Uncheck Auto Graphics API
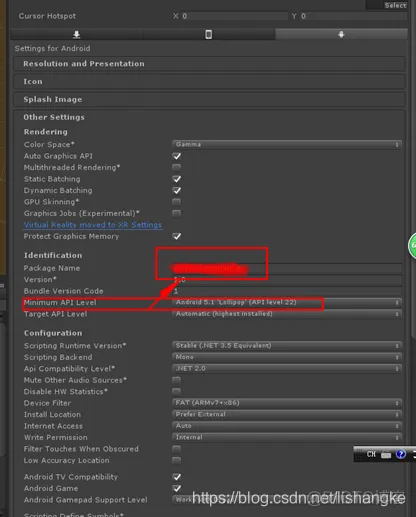 click(x=177, y=156)
